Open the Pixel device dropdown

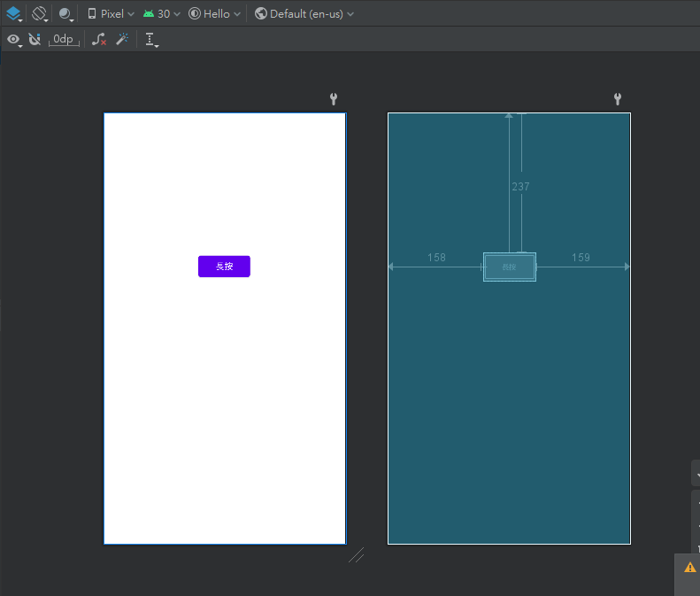pos(111,13)
